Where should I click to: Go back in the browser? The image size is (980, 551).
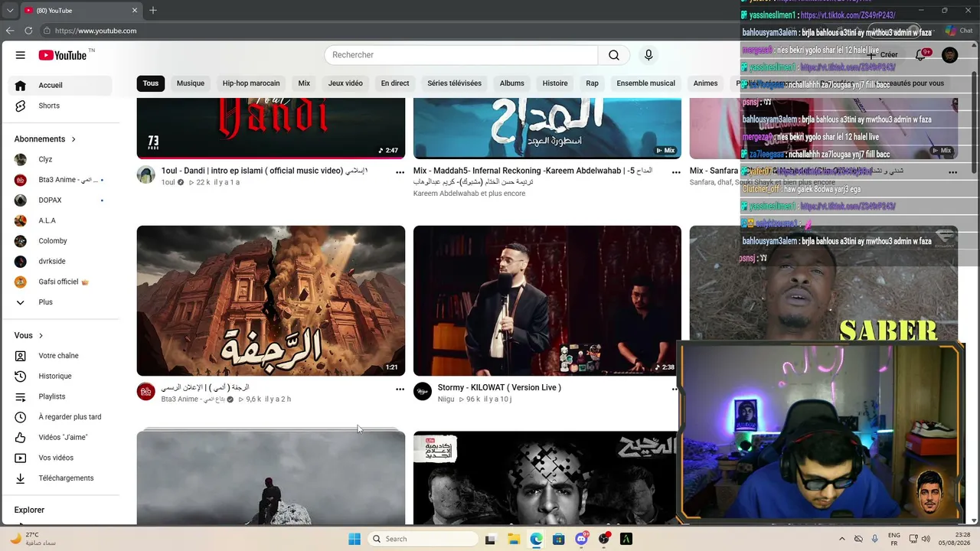tap(10, 31)
